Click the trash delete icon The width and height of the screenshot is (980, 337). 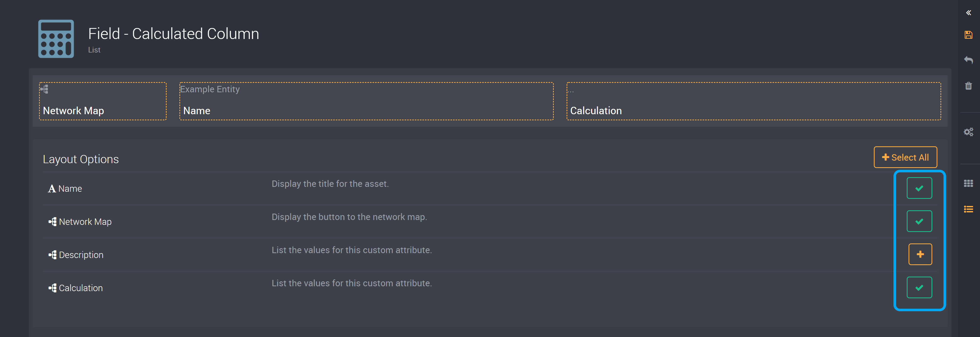[x=968, y=85]
